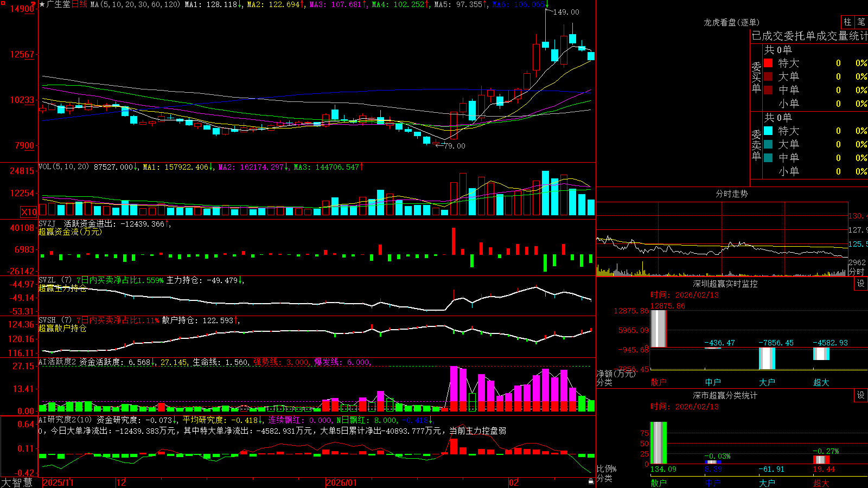Open the SVSH (7) indicator label
This screenshot has height=488, width=868.
pyautogui.click(x=55, y=320)
